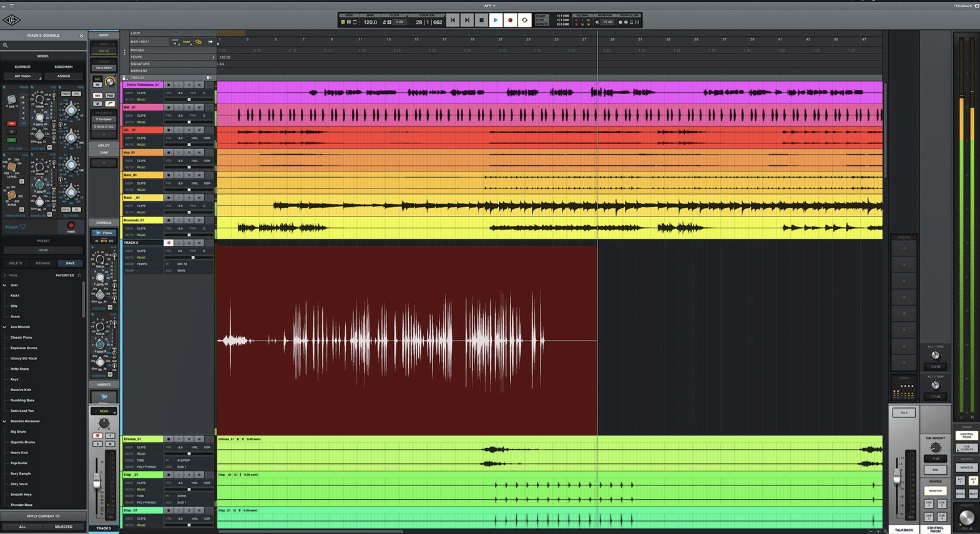Select the Glossy BG Vocal preset
Image resolution: width=980 pixels, height=534 pixels.
point(24,358)
